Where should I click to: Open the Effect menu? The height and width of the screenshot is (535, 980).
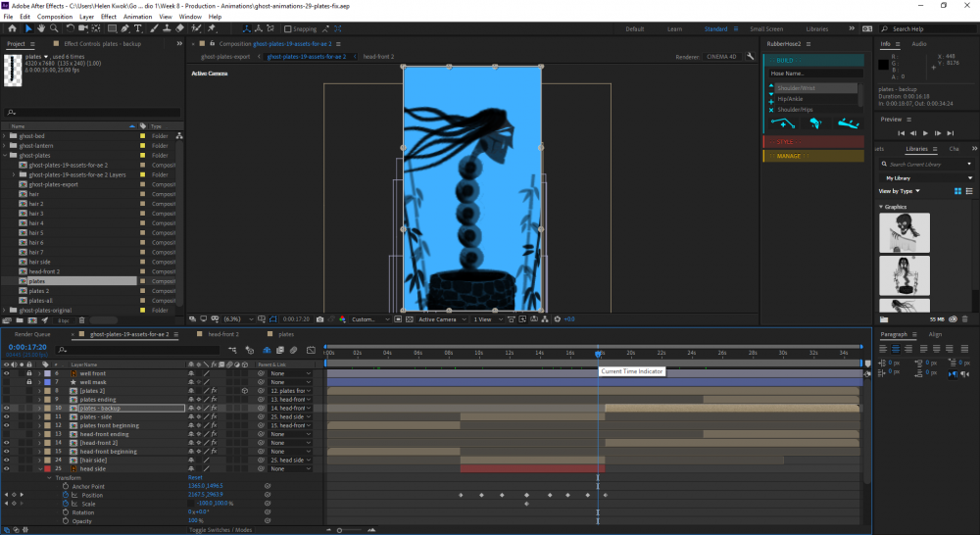pos(108,17)
